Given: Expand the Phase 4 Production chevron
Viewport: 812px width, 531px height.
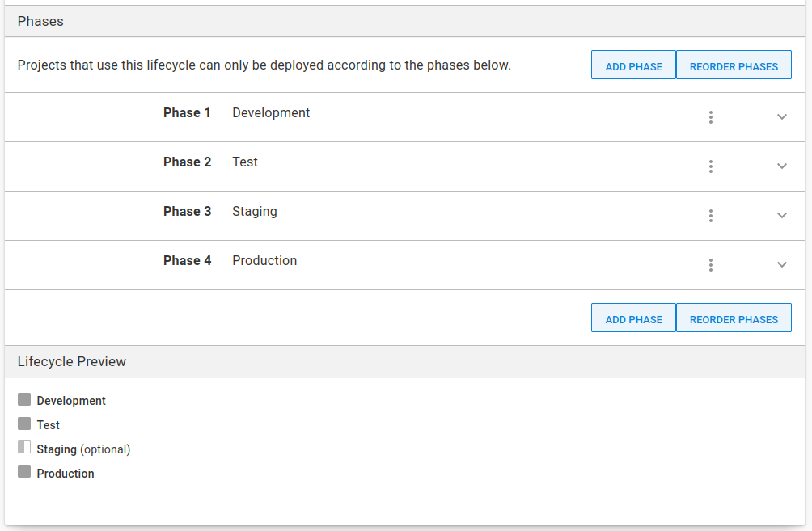Looking at the screenshot, I should (x=782, y=265).
